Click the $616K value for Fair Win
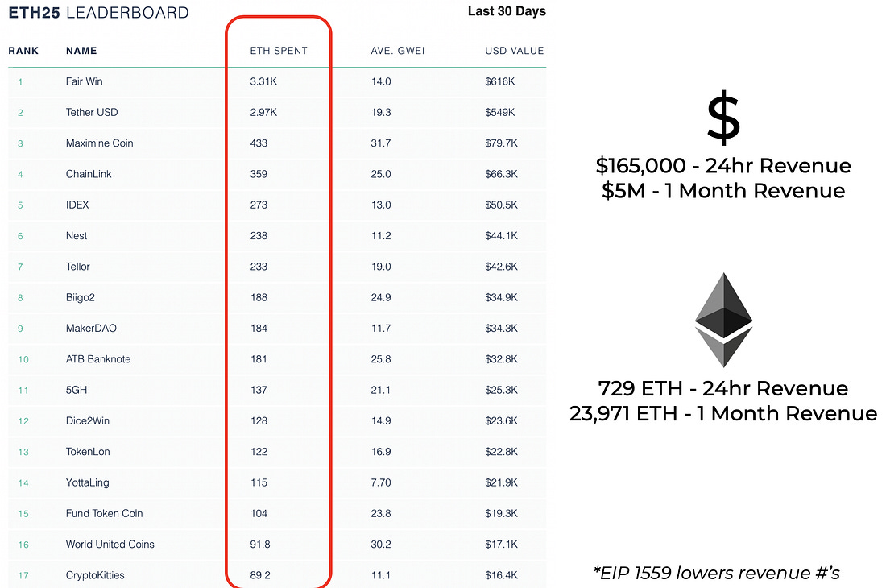Viewport: 886px width, 588px height. pyautogui.click(x=499, y=81)
